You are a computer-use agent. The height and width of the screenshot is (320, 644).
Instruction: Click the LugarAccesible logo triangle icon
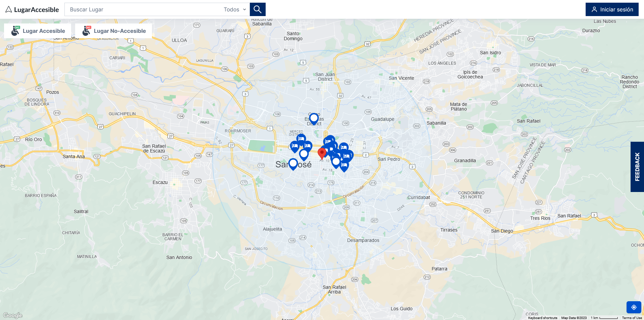click(x=9, y=9)
